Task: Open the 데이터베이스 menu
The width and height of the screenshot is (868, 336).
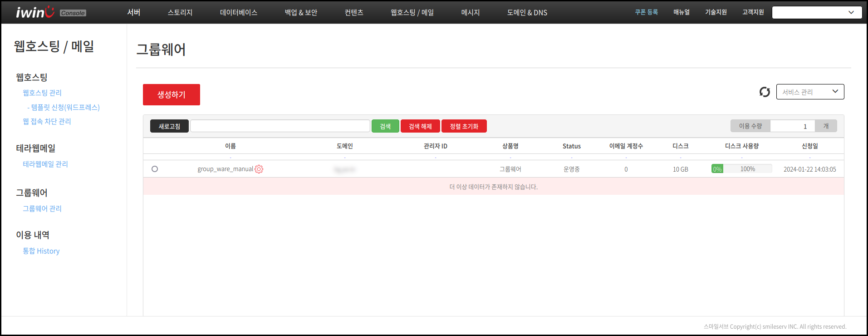Action: [x=239, y=12]
